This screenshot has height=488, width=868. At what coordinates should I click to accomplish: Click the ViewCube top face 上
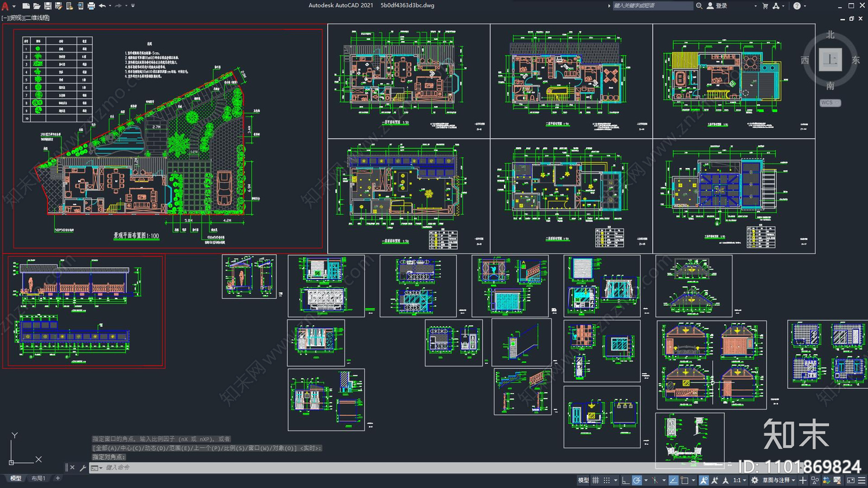point(830,60)
